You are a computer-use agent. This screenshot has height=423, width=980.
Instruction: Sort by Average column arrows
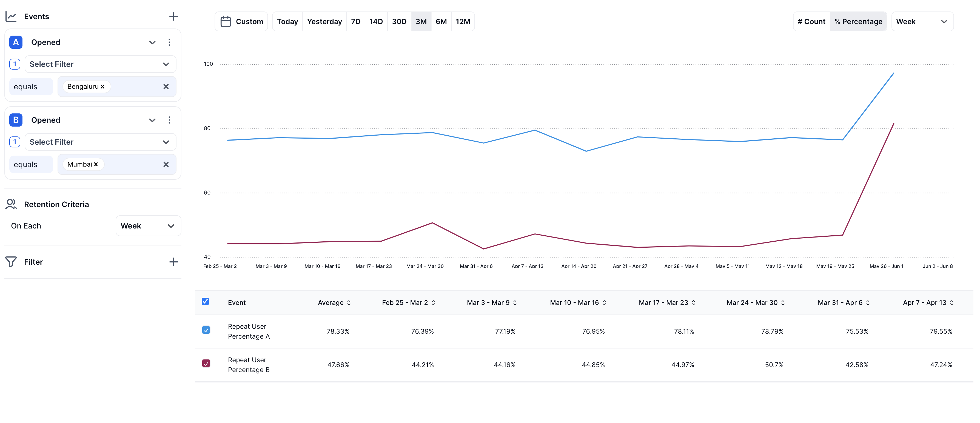click(x=349, y=303)
